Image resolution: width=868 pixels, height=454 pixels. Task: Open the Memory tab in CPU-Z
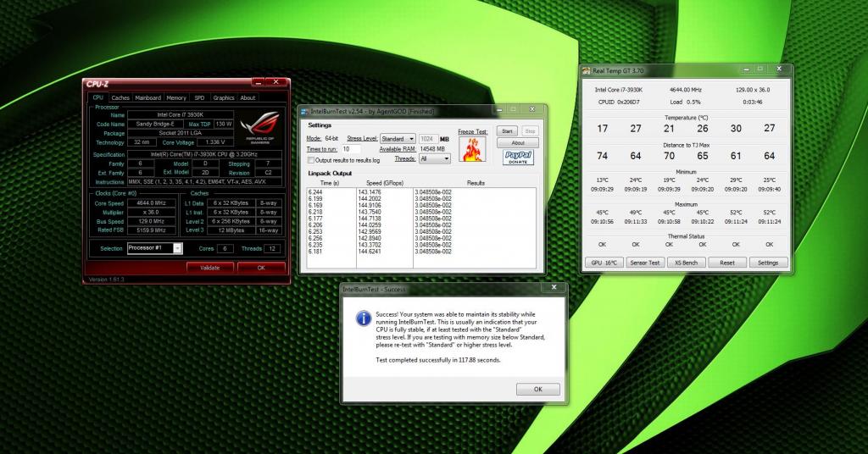point(176,98)
